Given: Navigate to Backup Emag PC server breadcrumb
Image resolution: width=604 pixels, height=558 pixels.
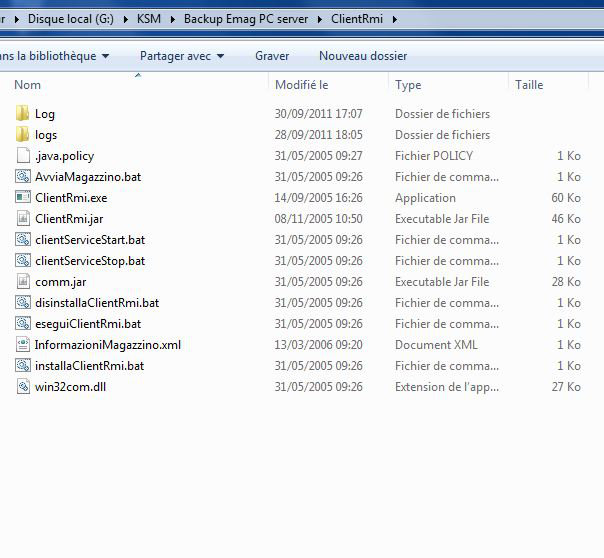Looking at the screenshot, I should point(246,19).
